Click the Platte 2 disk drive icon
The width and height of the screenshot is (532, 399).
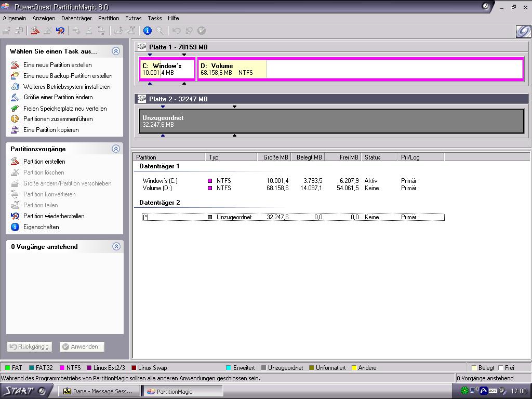click(x=142, y=99)
